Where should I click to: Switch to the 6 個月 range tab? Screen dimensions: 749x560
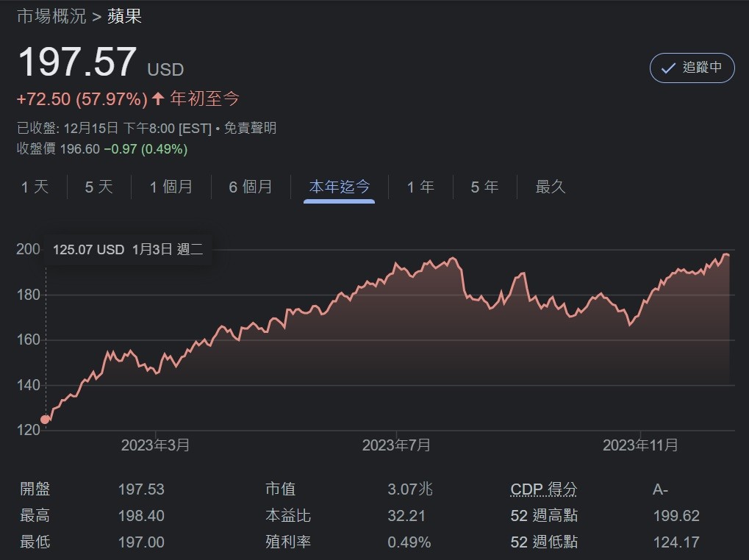point(251,187)
